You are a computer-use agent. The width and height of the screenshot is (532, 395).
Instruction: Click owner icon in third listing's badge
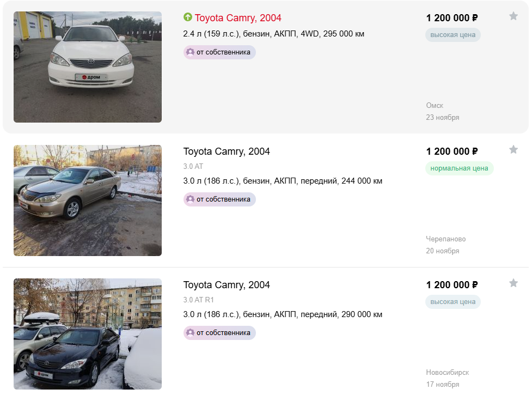point(191,332)
